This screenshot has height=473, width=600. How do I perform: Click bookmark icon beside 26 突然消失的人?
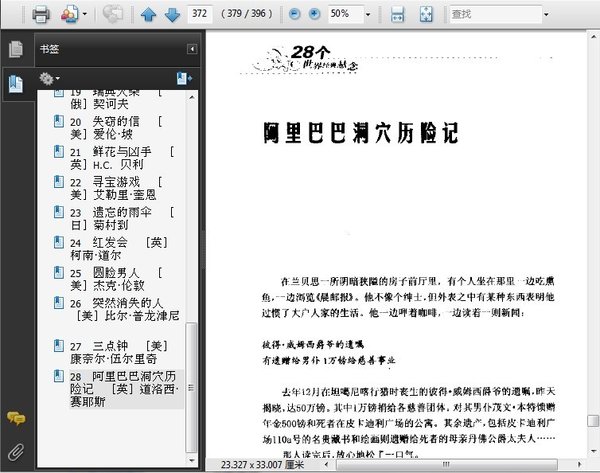[x=59, y=303]
